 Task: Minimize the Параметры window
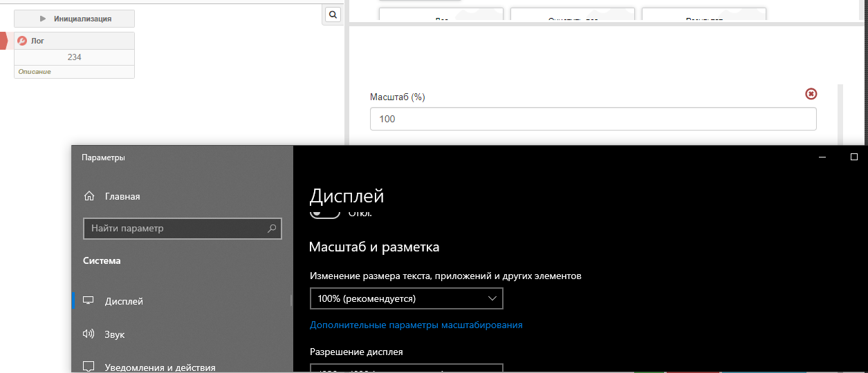822,157
